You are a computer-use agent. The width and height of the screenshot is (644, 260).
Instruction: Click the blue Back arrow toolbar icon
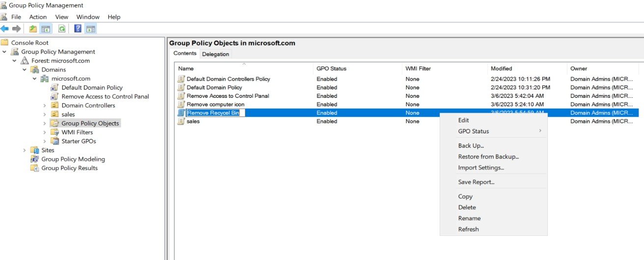[x=5, y=29]
